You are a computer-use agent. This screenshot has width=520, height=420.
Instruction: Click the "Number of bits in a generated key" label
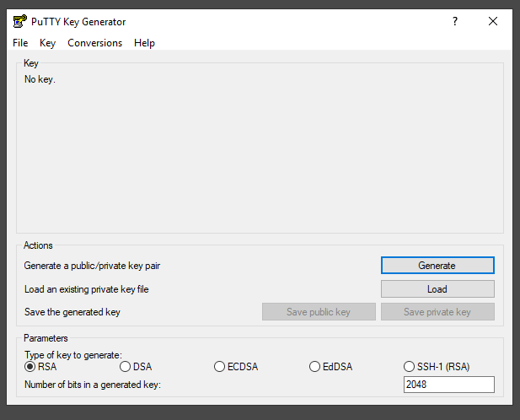[x=93, y=385]
